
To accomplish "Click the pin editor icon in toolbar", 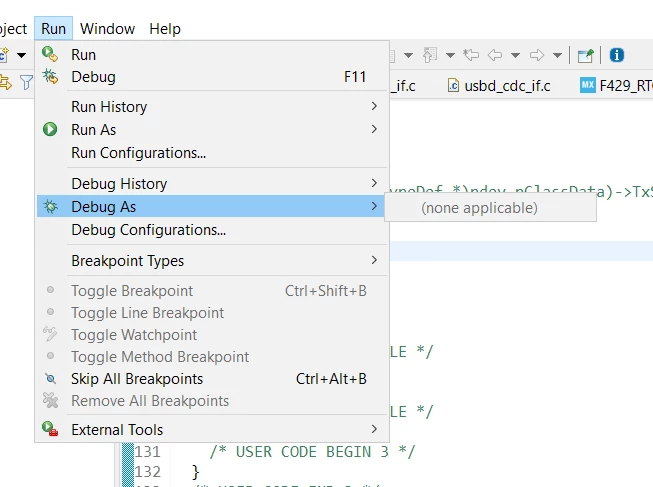I will (x=586, y=55).
